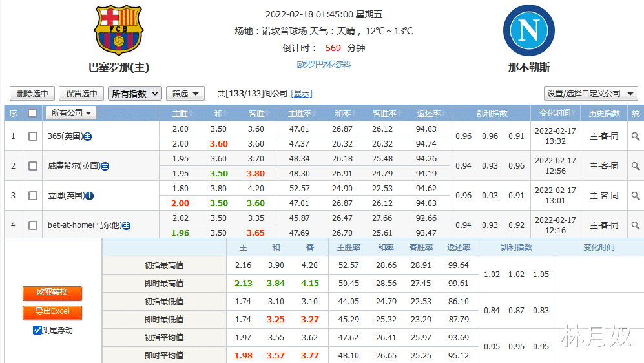Image resolution: width=644 pixels, height=363 pixels.
Task: Open 设置/选择自定义公司 dropdown
Action: pyautogui.click(x=590, y=94)
